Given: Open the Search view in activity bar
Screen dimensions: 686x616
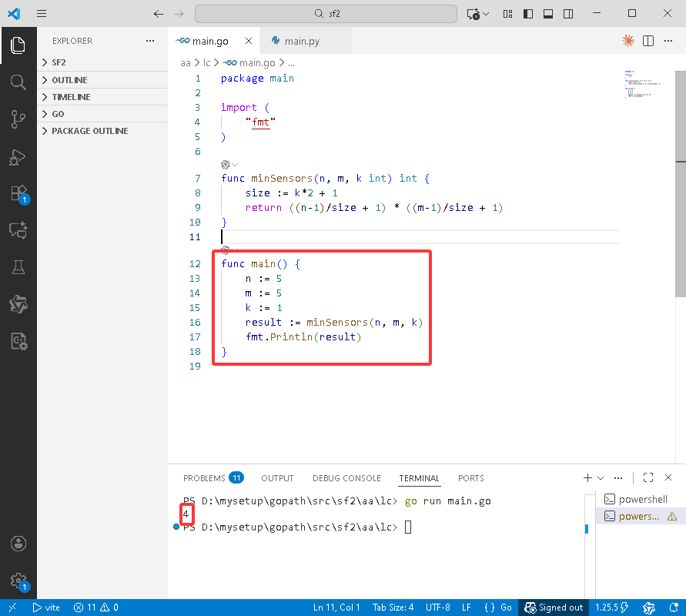Looking at the screenshot, I should point(18,82).
